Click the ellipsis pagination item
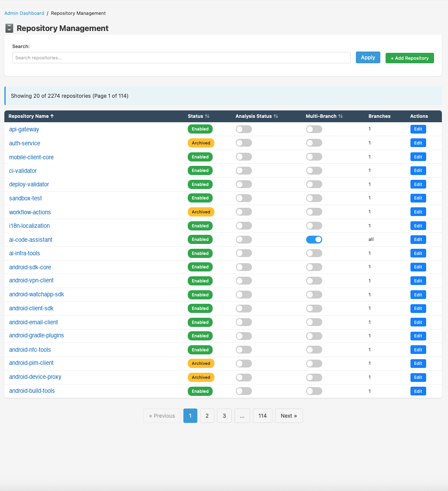The width and height of the screenshot is (448, 491). click(242, 416)
